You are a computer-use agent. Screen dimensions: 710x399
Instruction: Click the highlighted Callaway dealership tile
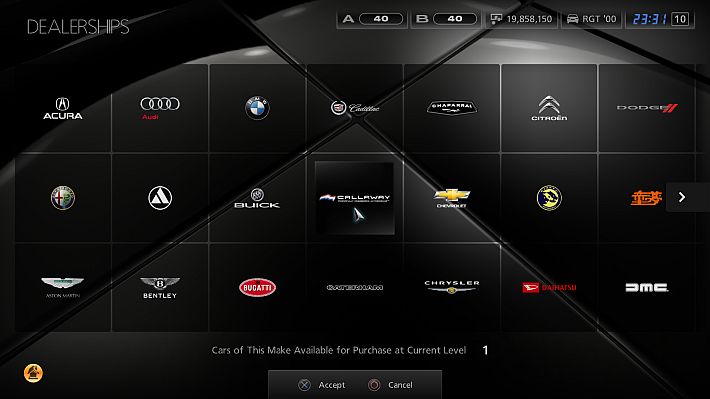coord(355,198)
